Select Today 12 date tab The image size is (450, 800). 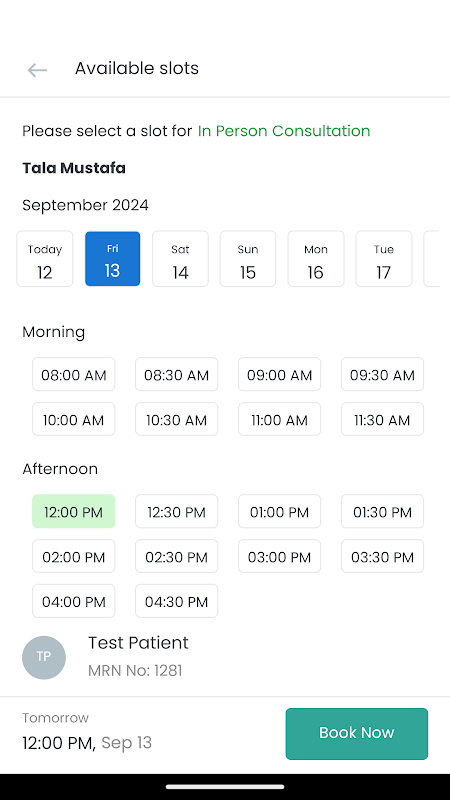tap(45, 259)
